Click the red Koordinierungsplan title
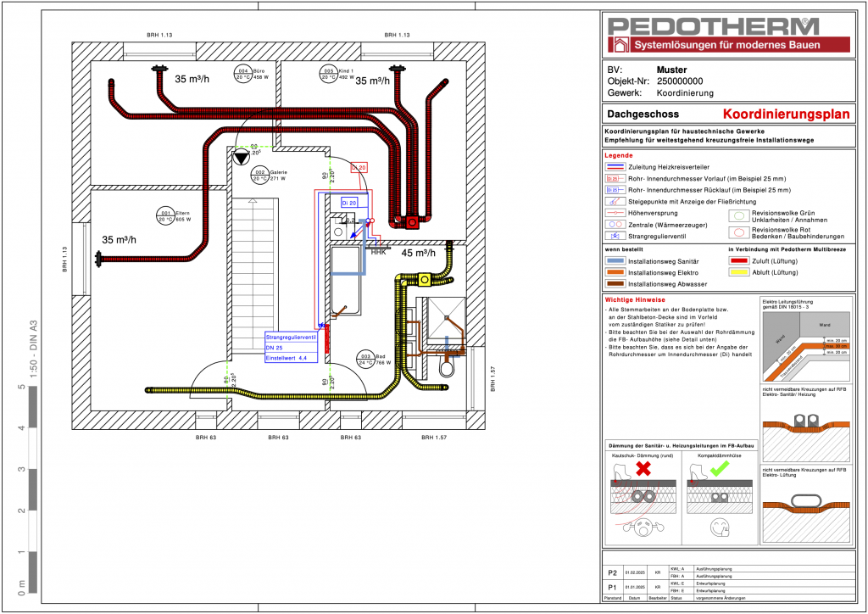 (x=786, y=114)
